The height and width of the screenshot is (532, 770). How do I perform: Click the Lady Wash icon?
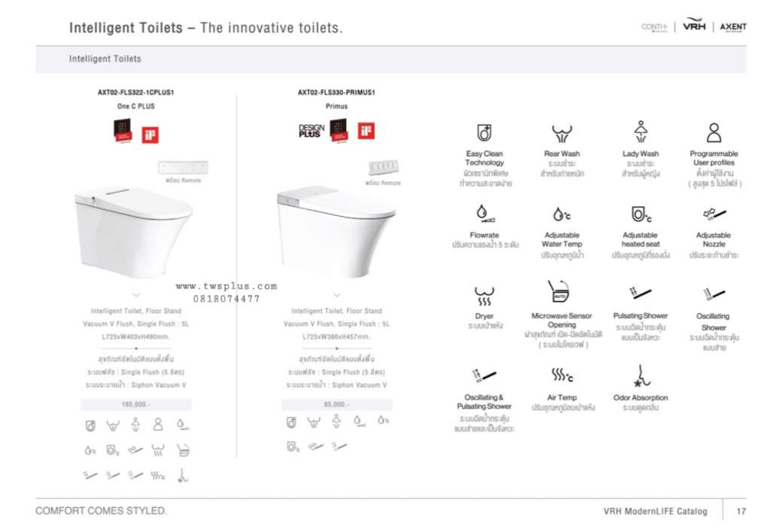click(x=641, y=132)
